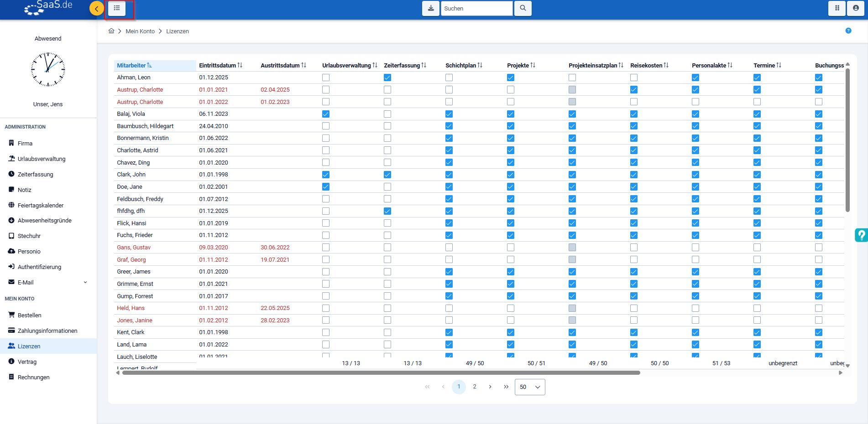Viewport: 868px width, 424px height.
Task: Uncheck Zeiterfassung for Clark, John
Action: point(387,175)
